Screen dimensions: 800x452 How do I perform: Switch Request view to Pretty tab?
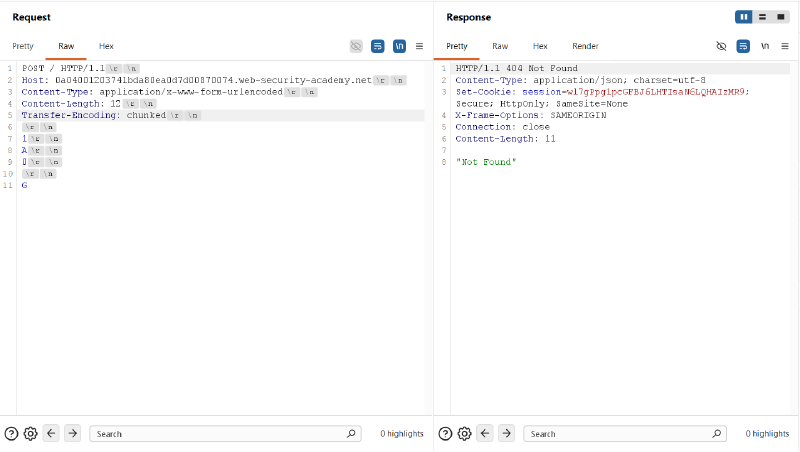(23, 46)
